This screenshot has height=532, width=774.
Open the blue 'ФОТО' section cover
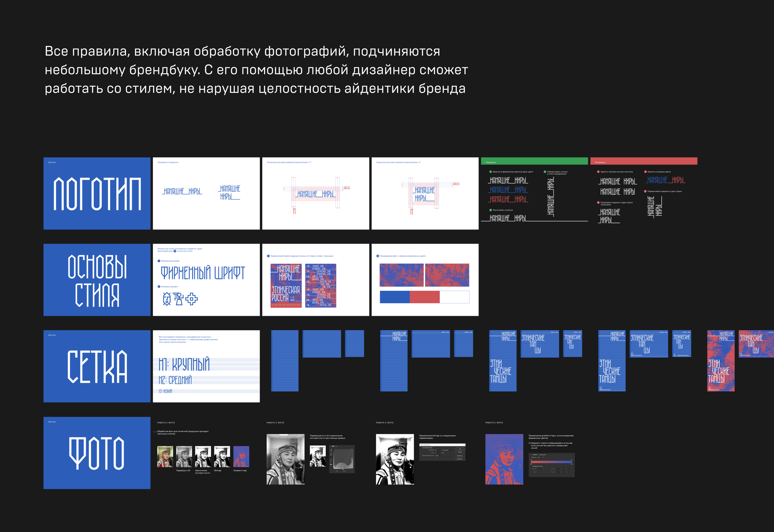pos(97,453)
